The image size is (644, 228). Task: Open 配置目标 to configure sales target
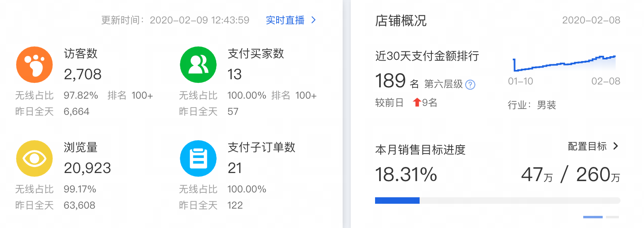(587, 146)
